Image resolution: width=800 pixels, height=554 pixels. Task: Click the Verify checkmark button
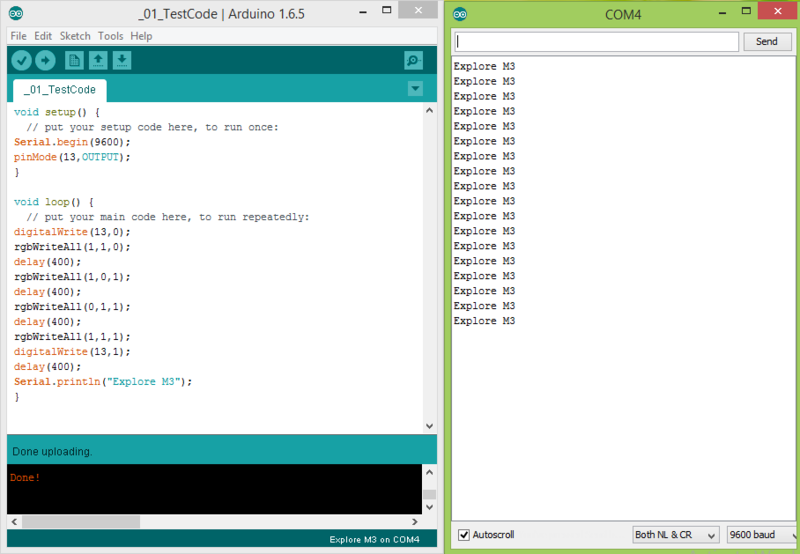[21, 61]
